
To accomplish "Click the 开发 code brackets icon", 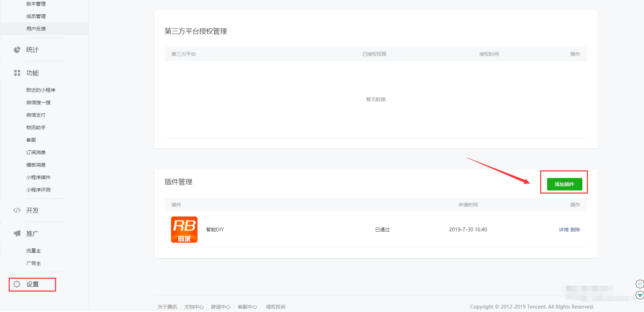I will click(x=17, y=210).
